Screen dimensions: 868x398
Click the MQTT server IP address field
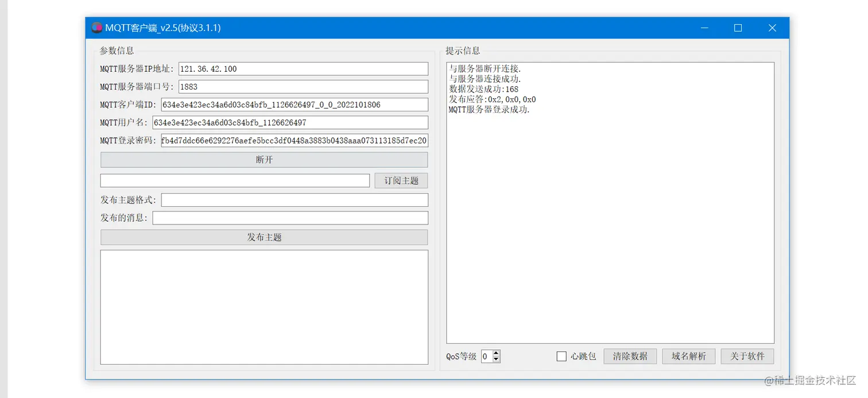(303, 69)
